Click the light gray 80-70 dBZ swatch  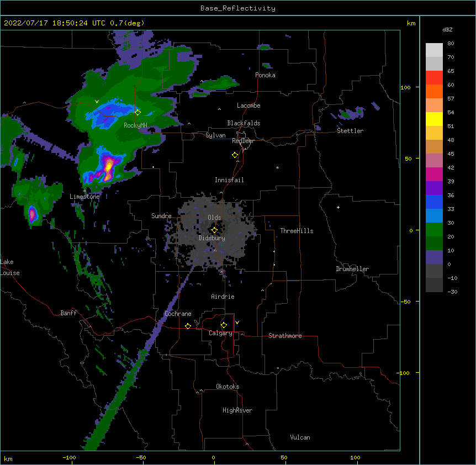coord(434,50)
